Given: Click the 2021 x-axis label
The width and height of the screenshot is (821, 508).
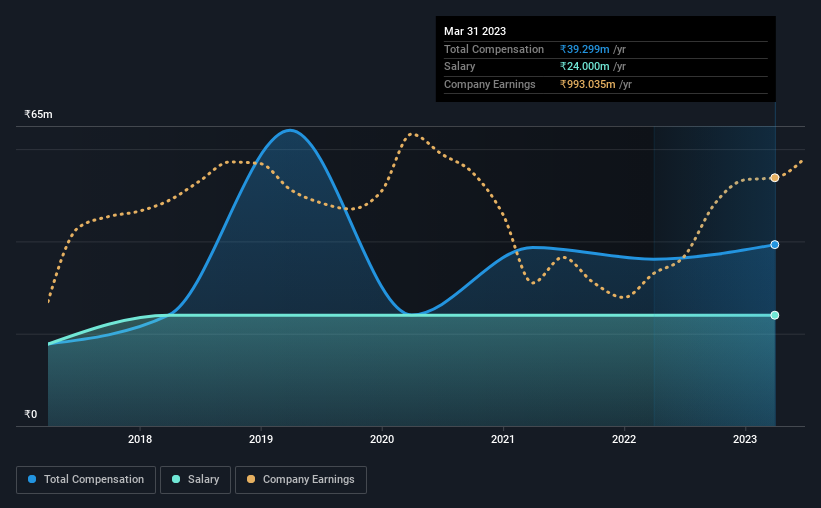Looking at the screenshot, I should click(x=503, y=439).
